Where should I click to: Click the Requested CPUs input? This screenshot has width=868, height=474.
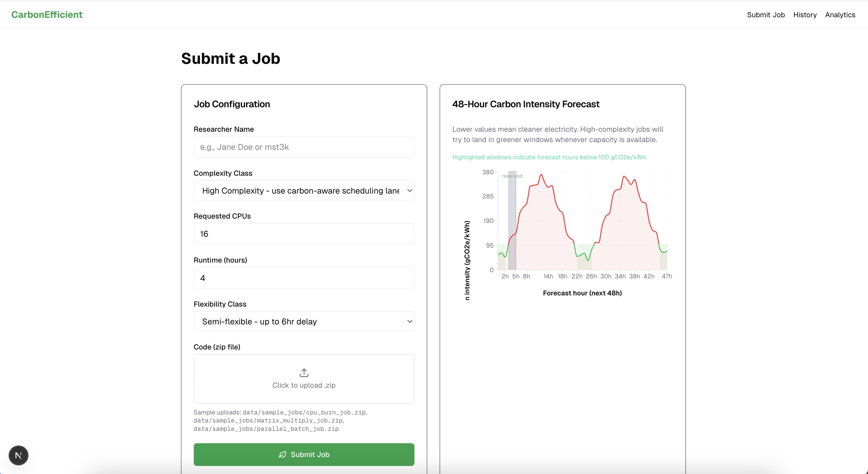[x=304, y=234]
